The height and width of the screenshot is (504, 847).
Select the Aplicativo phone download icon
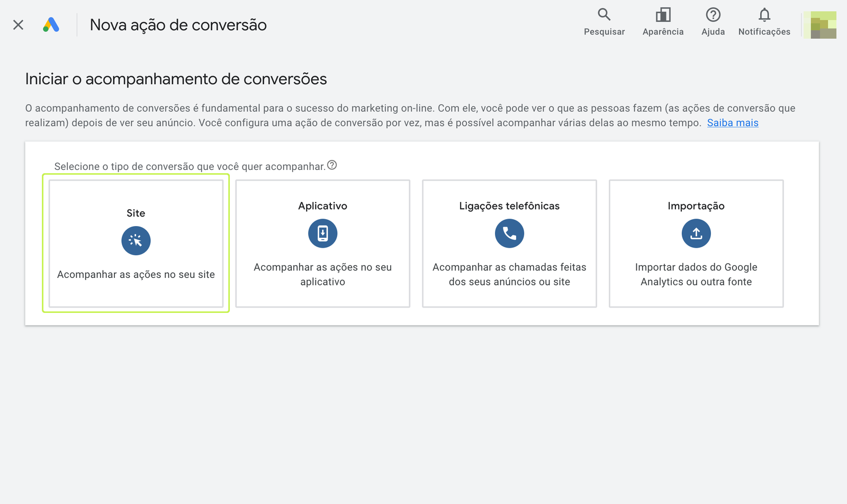click(323, 233)
